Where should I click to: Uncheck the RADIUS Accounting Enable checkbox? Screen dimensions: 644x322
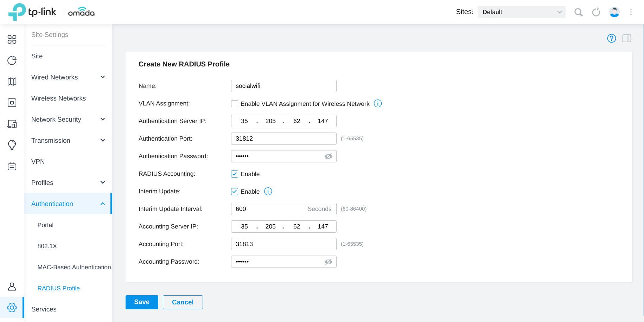pyautogui.click(x=235, y=174)
